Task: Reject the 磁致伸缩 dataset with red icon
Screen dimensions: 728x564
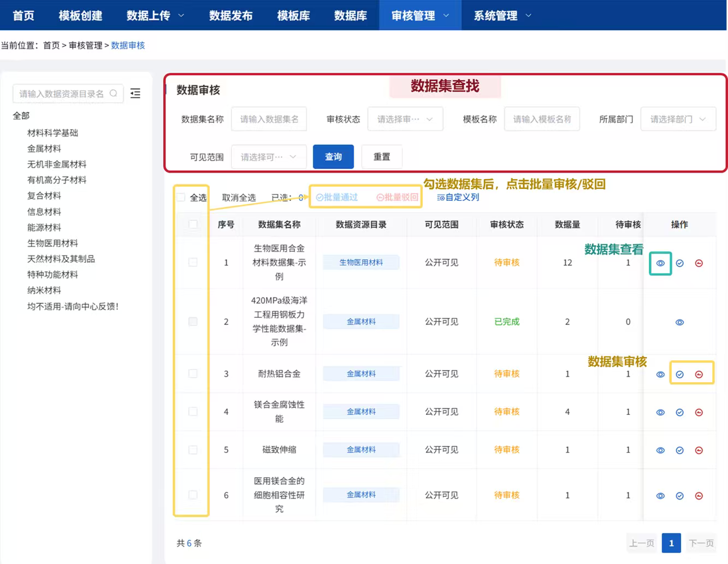Action: point(699,450)
